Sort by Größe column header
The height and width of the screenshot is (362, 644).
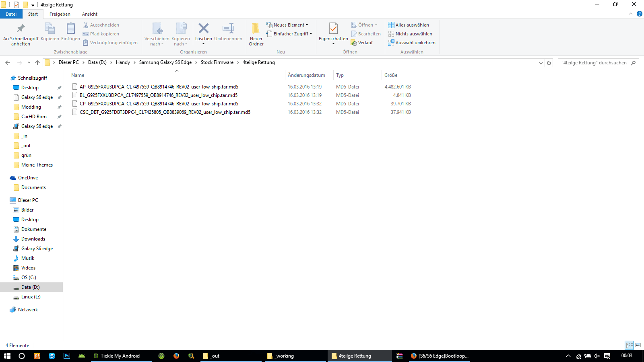398,75
